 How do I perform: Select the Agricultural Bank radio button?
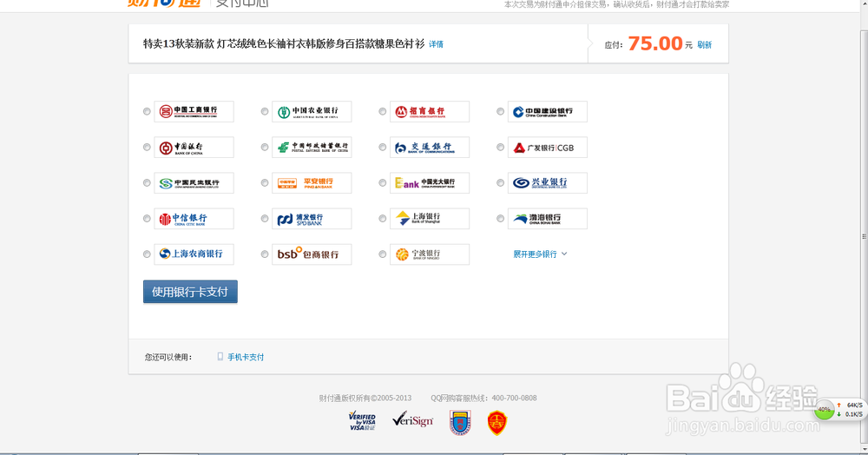265,112
